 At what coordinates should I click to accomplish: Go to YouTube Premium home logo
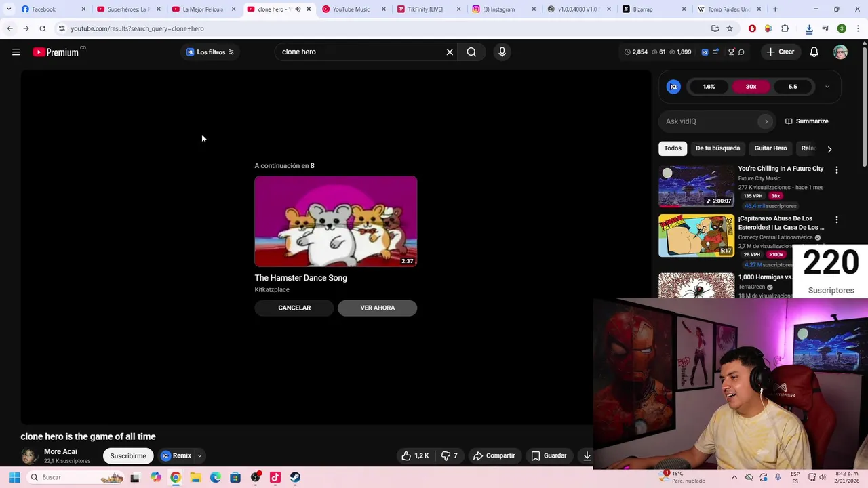[59, 52]
